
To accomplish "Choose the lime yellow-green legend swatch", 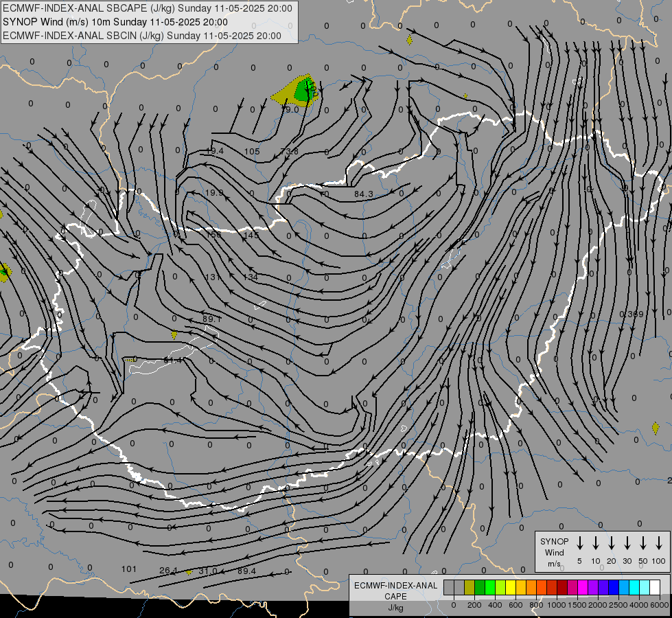I will pos(500,587).
